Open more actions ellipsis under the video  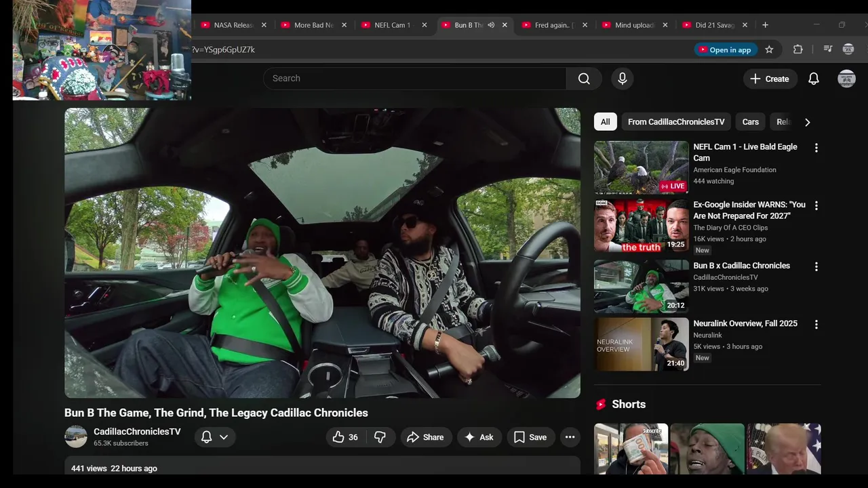click(570, 437)
